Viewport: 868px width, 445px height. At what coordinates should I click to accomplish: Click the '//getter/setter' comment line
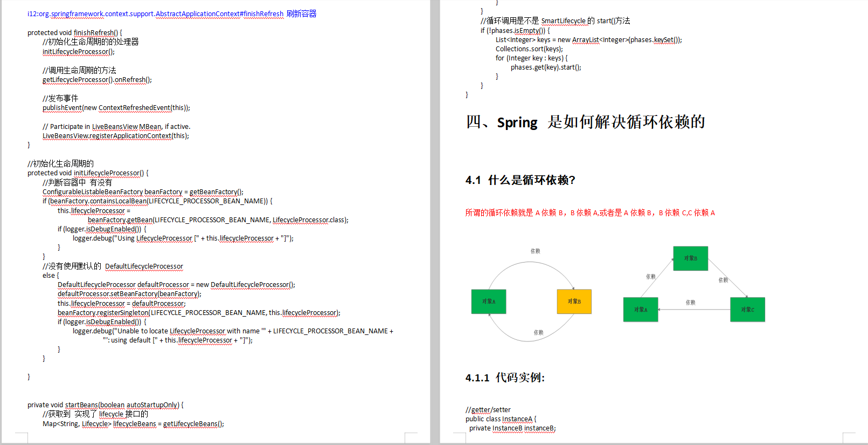(488, 410)
